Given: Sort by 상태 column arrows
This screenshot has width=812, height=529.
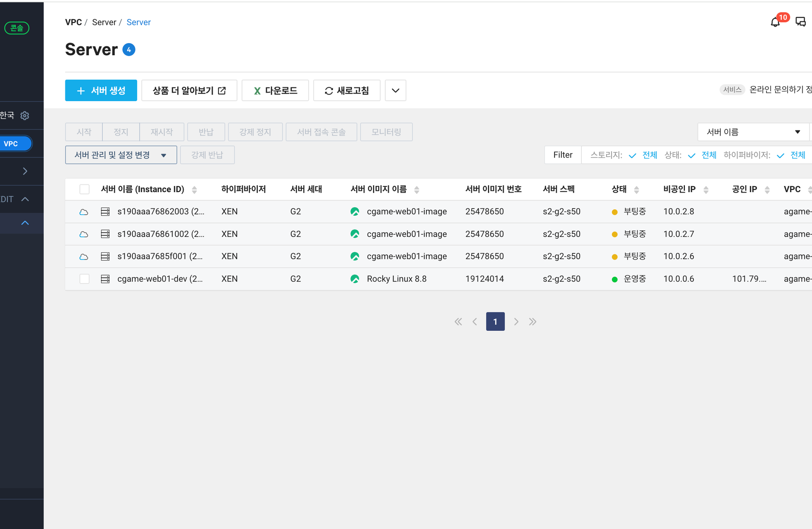Looking at the screenshot, I should pos(636,189).
